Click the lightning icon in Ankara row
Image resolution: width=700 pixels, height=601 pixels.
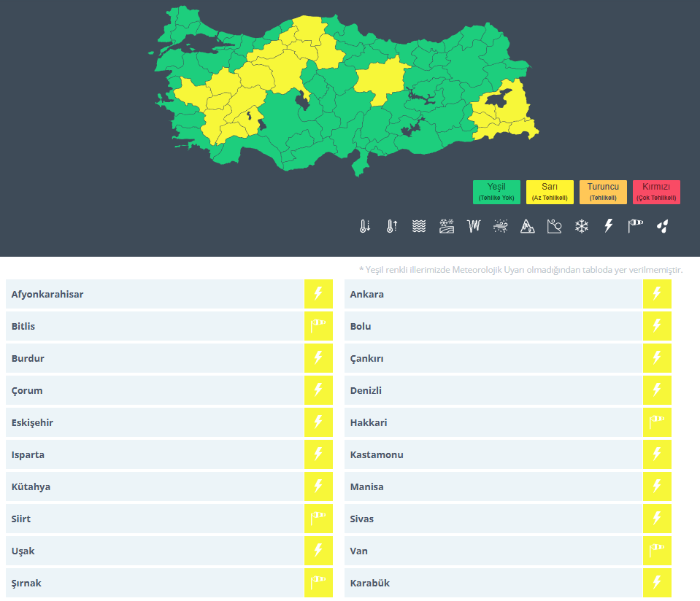tap(657, 294)
